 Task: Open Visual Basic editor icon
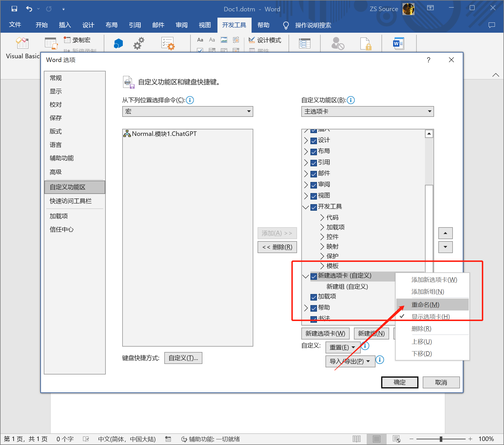[22, 44]
